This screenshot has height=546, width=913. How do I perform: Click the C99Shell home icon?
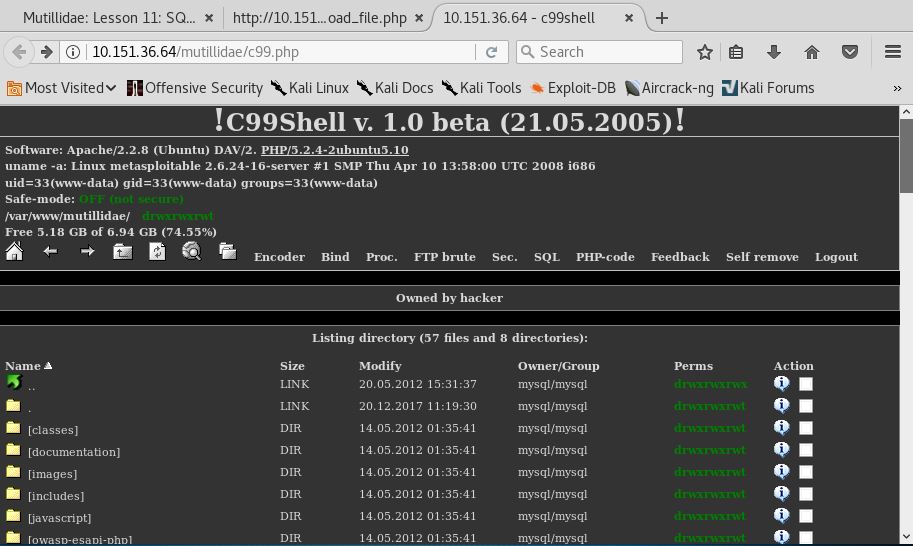pyautogui.click(x=14, y=252)
